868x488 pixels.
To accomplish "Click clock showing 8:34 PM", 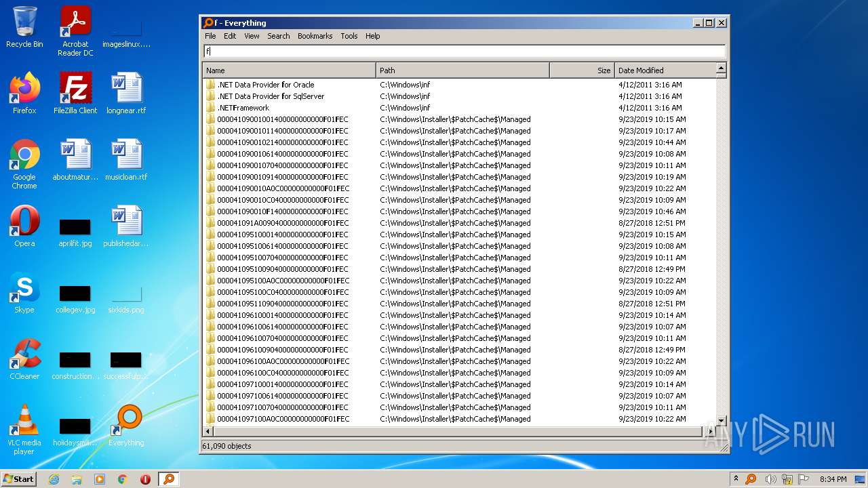I will click(x=833, y=479).
